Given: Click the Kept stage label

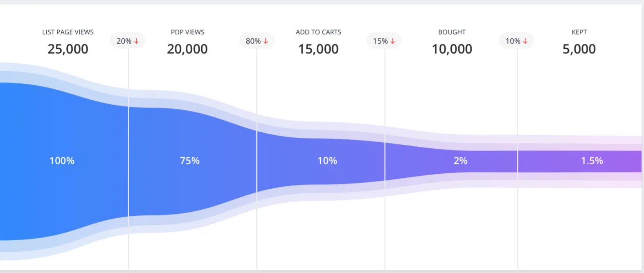Looking at the screenshot, I should coord(579,32).
